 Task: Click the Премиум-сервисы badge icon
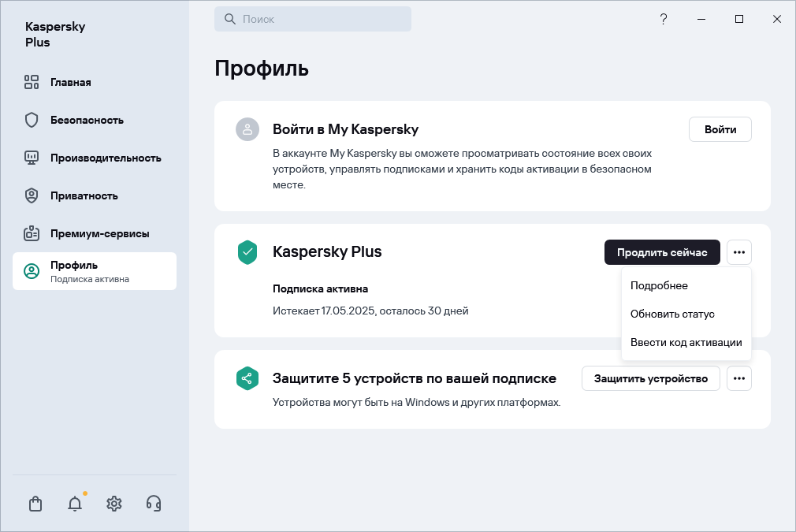(x=32, y=233)
